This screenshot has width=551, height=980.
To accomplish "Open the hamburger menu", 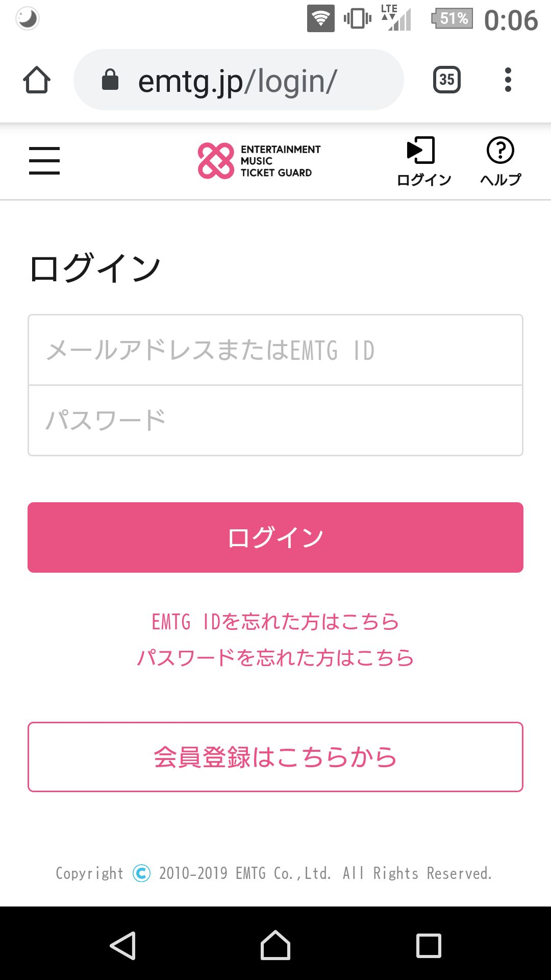I will (44, 161).
